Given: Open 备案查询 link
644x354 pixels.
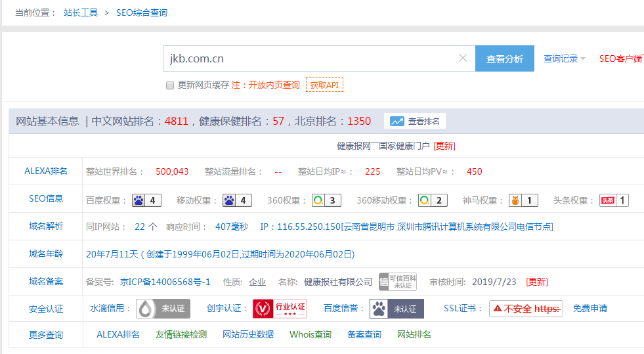Looking at the screenshot, I should point(364,335).
